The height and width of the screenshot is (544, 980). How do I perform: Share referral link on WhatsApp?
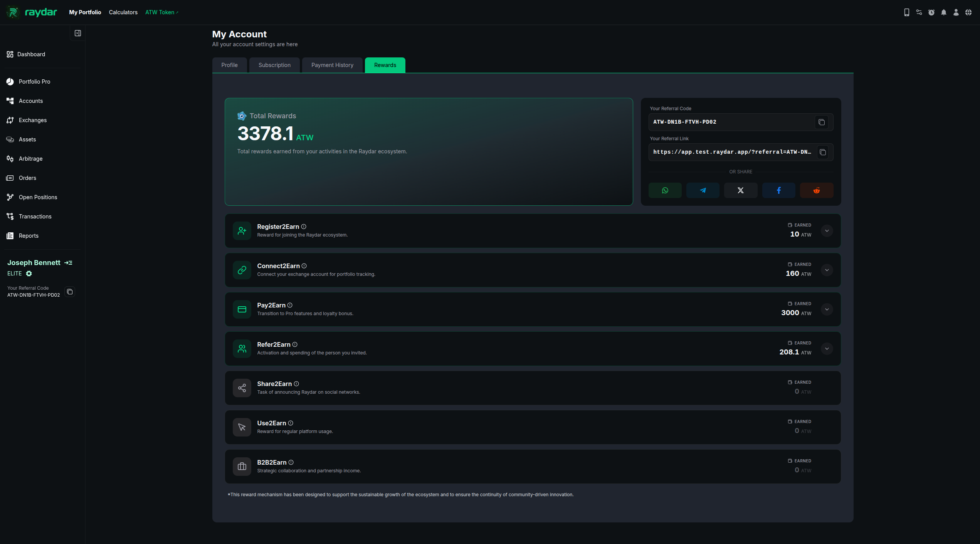coord(665,190)
